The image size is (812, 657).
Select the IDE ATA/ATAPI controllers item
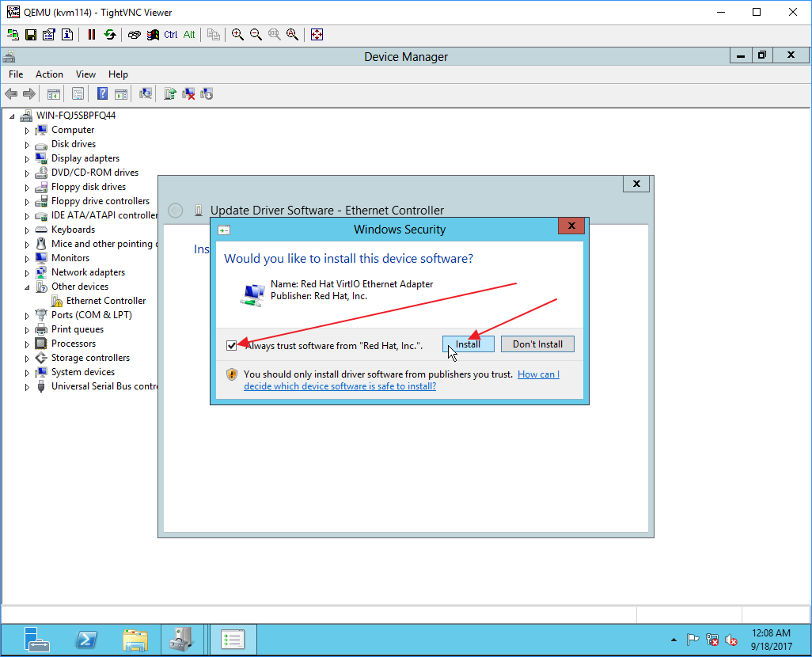click(x=104, y=215)
